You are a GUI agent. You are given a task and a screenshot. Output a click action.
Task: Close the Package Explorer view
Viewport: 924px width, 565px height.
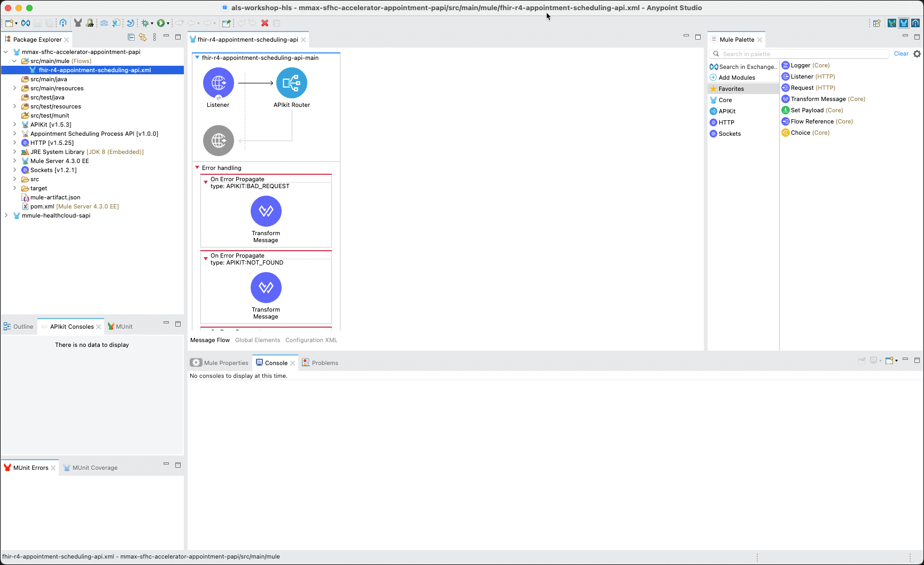point(67,40)
